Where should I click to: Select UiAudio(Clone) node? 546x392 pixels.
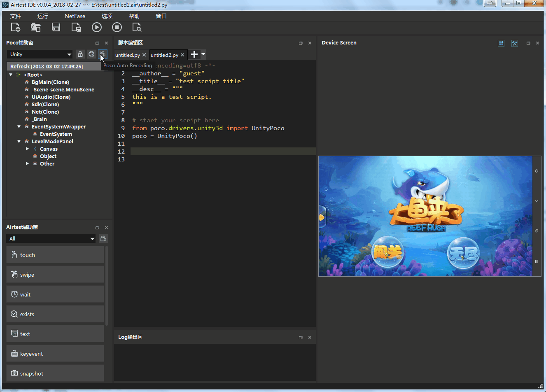[x=51, y=97]
